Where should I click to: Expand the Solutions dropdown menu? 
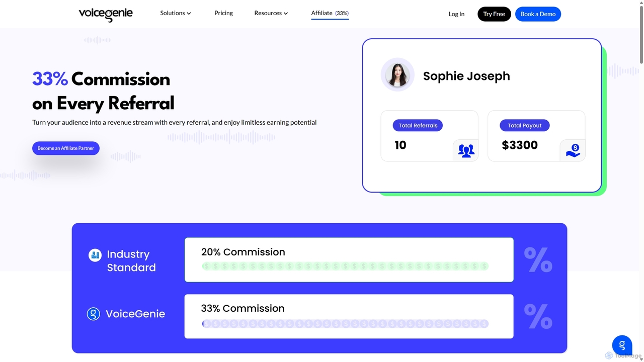pyautogui.click(x=176, y=13)
